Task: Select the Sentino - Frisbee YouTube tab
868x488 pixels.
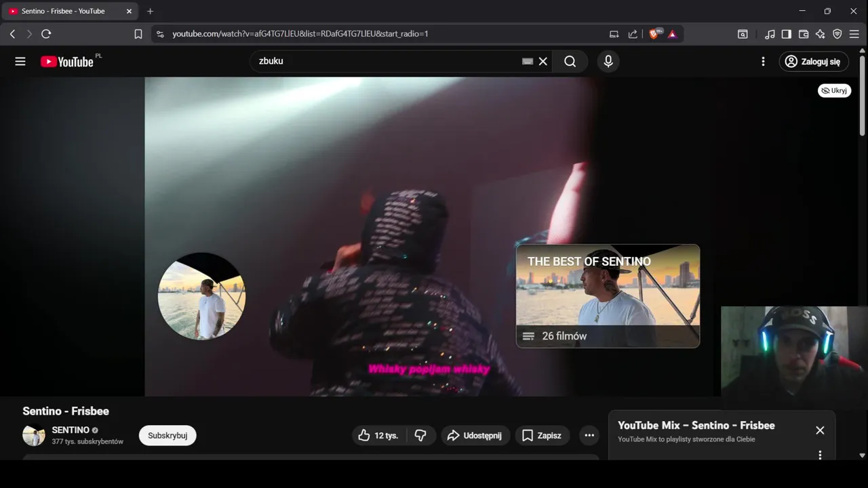Action: tap(71, 11)
